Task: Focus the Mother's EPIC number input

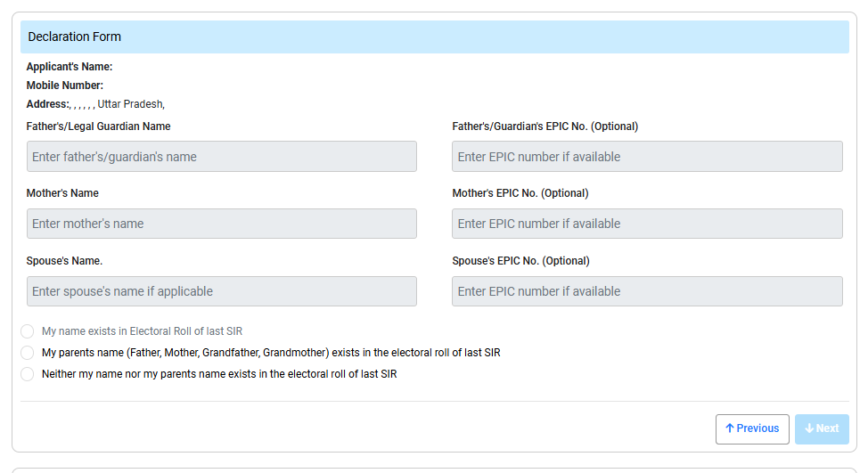Action: 647,224
